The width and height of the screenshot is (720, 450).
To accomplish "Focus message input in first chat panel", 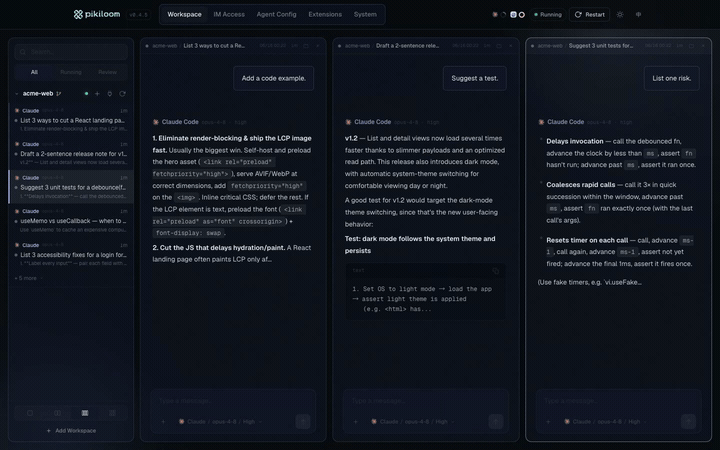I will tap(233, 401).
